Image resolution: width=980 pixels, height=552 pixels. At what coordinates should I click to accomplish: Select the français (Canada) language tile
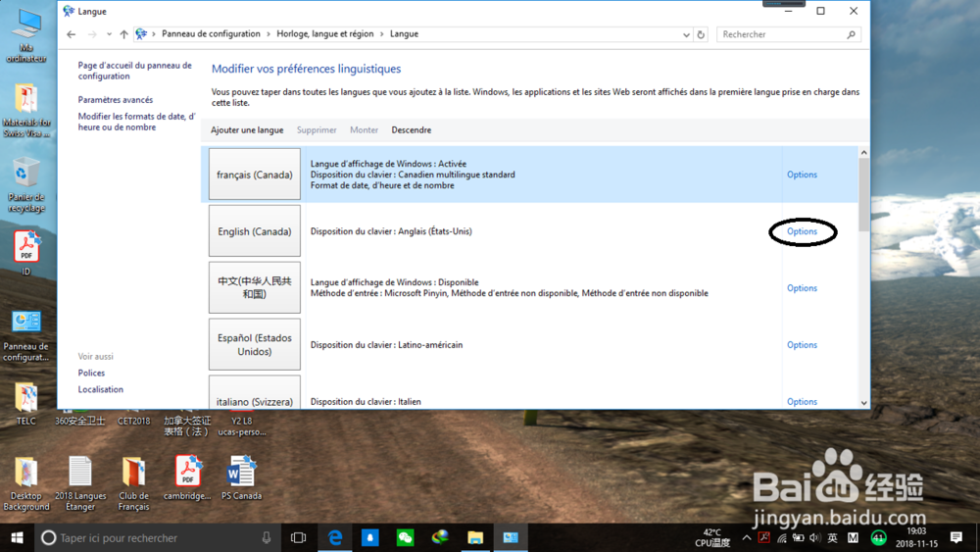click(x=255, y=175)
